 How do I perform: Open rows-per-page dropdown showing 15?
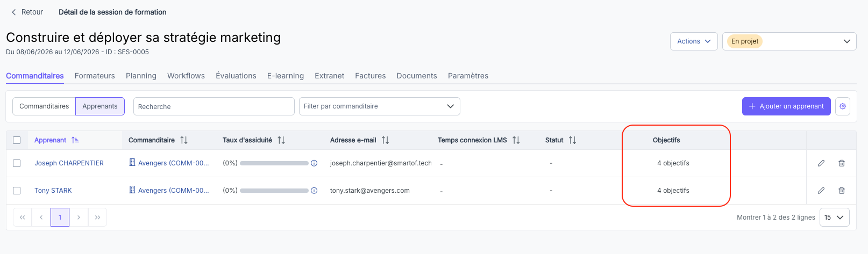pyautogui.click(x=835, y=217)
